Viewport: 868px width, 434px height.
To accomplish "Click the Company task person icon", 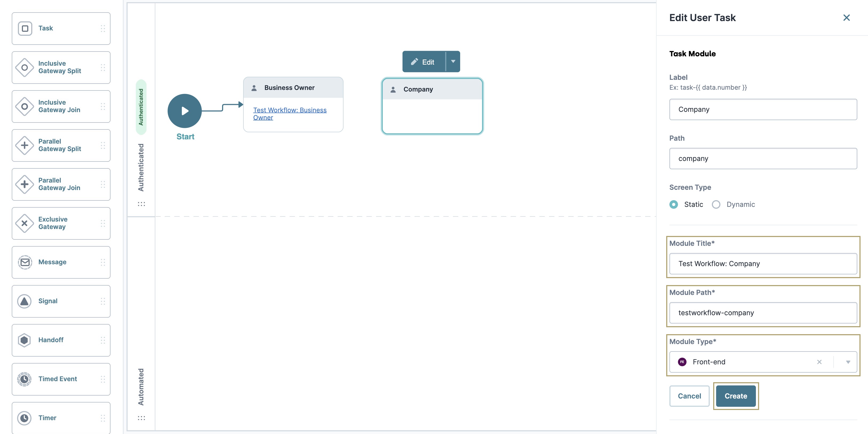I will tap(393, 89).
